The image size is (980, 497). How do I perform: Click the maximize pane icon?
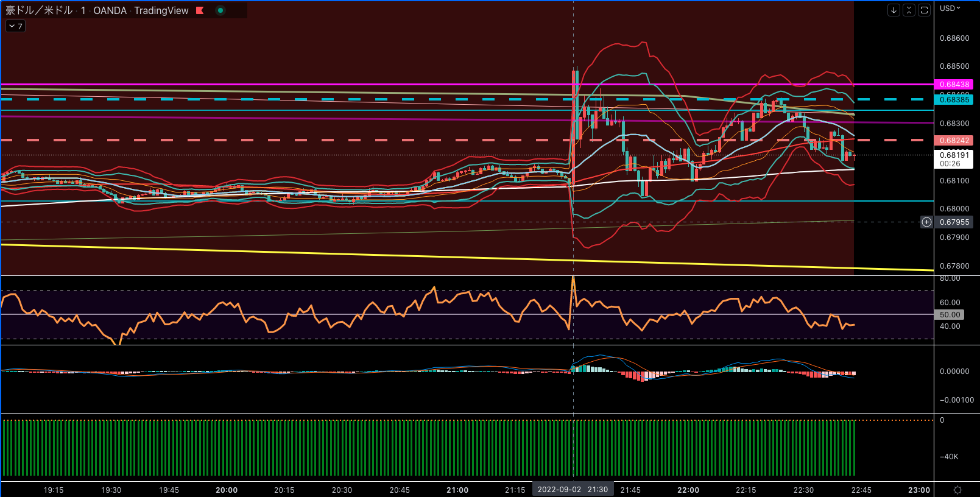[924, 10]
